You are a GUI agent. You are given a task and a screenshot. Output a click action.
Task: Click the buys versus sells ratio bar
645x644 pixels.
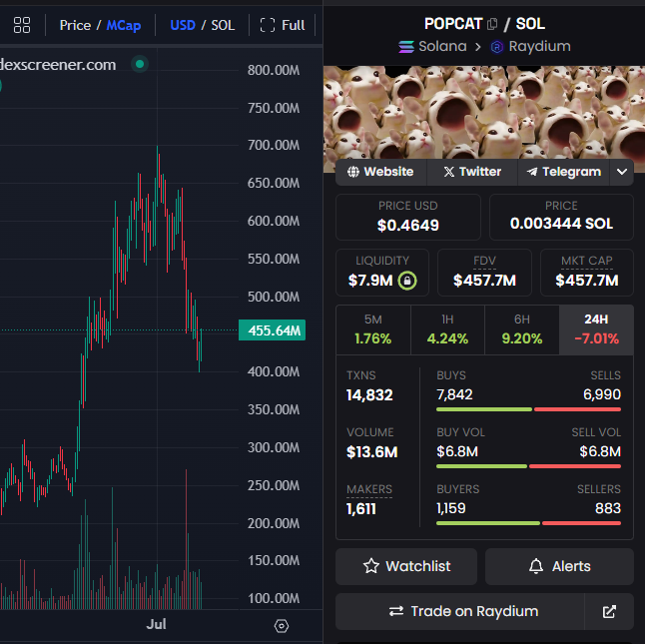click(x=528, y=409)
